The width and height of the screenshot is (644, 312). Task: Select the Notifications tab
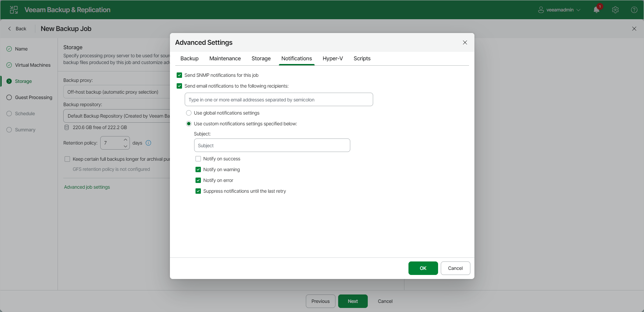click(x=297, y=58)
